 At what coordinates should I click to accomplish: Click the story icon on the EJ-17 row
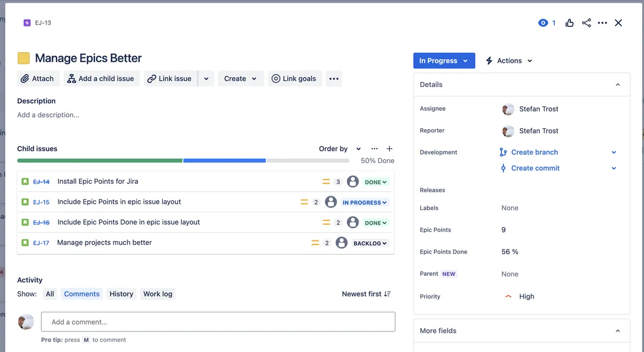(25, 243)
